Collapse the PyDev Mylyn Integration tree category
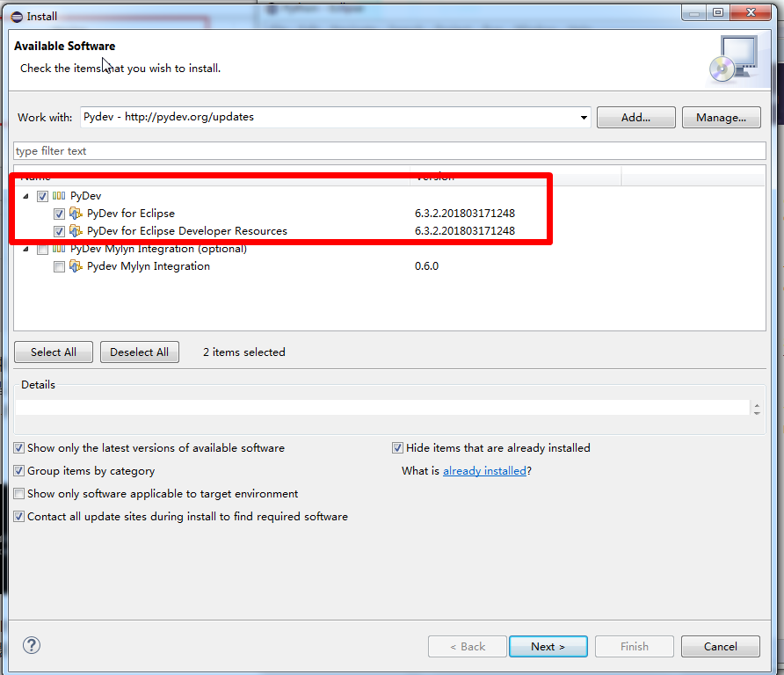The width and height of the screenshot is (784, 675). [26, 250]
